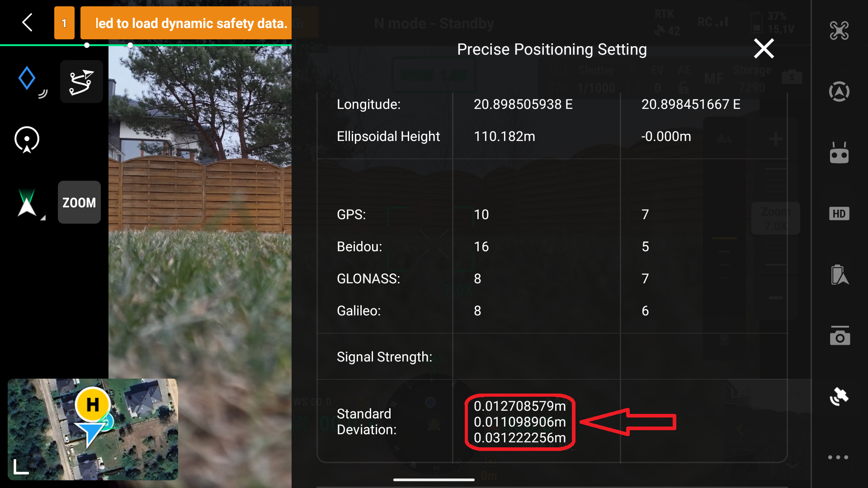Go back with the left arrow icon
This screenshot has width=868, height=488.
[x=28, y=22]
